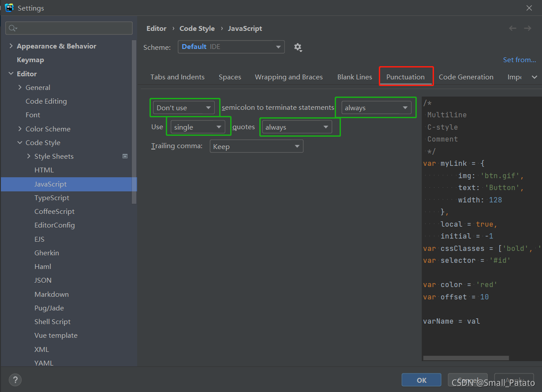Click the Editor breadcrumb

click(x=157, y=28)
